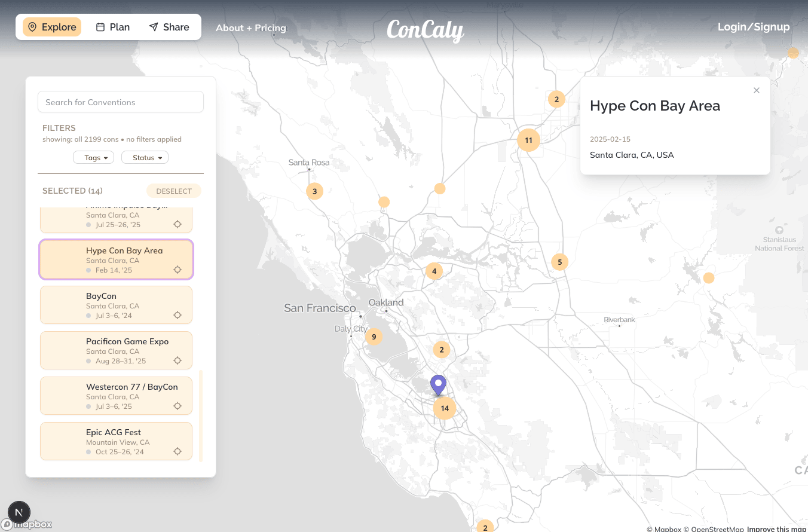
Task: Deselect the selected conventions
Action: (174, 191)
